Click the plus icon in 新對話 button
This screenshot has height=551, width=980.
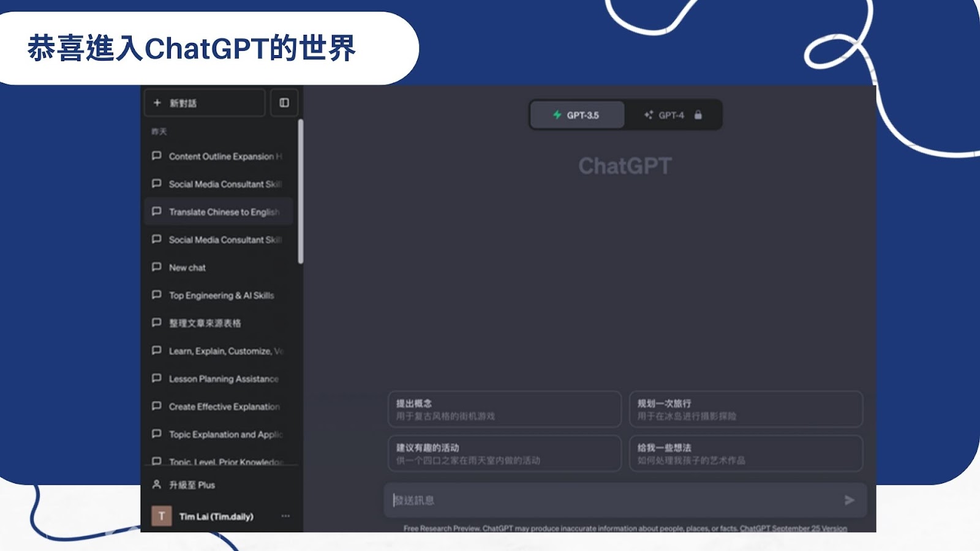coord(157,103)
